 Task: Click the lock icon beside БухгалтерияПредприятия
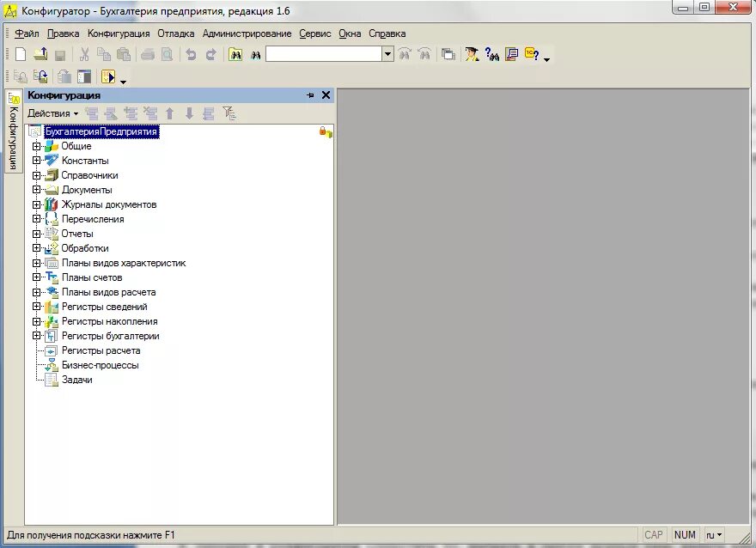pyautogui.click(x=326, y=131)
